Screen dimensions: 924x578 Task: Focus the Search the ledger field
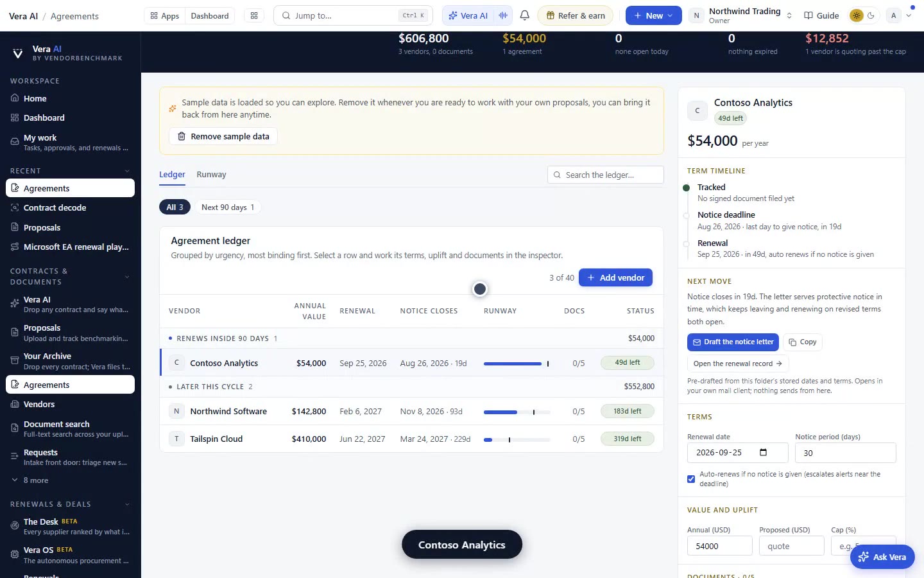pyautogui.click(x=606, y=175)
